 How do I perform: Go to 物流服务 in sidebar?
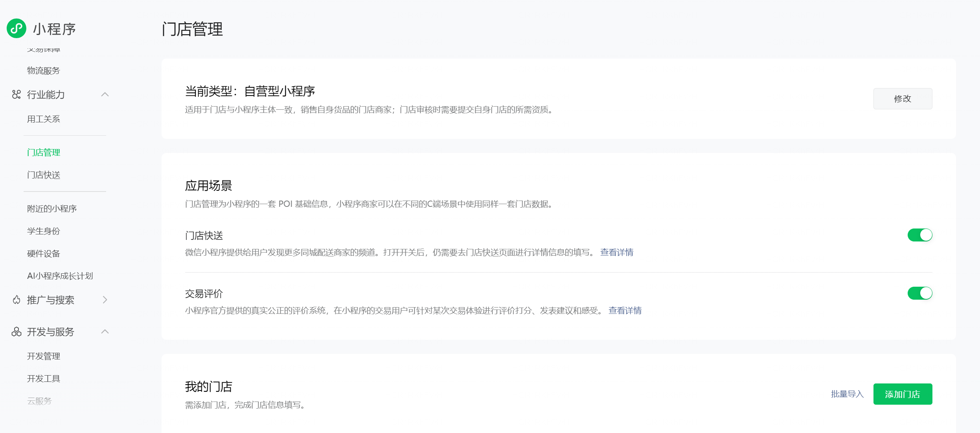pos(44,71)
